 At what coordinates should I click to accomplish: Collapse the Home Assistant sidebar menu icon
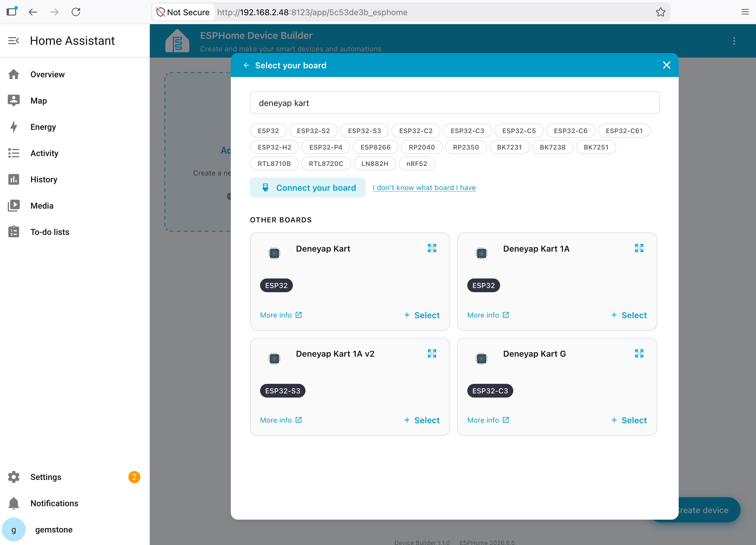[x=14, y=41]
